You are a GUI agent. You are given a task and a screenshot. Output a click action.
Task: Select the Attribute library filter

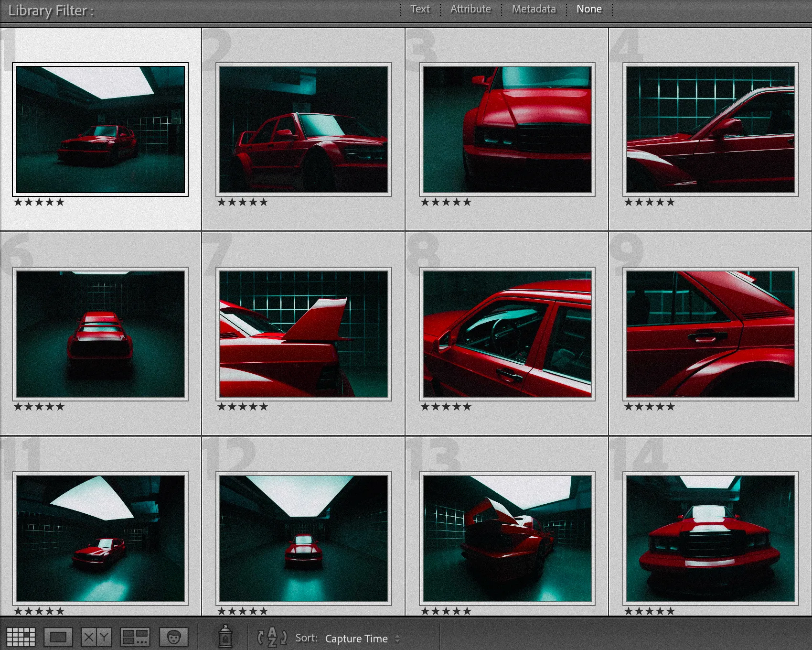pyautogui.click(x=470, y=9)
